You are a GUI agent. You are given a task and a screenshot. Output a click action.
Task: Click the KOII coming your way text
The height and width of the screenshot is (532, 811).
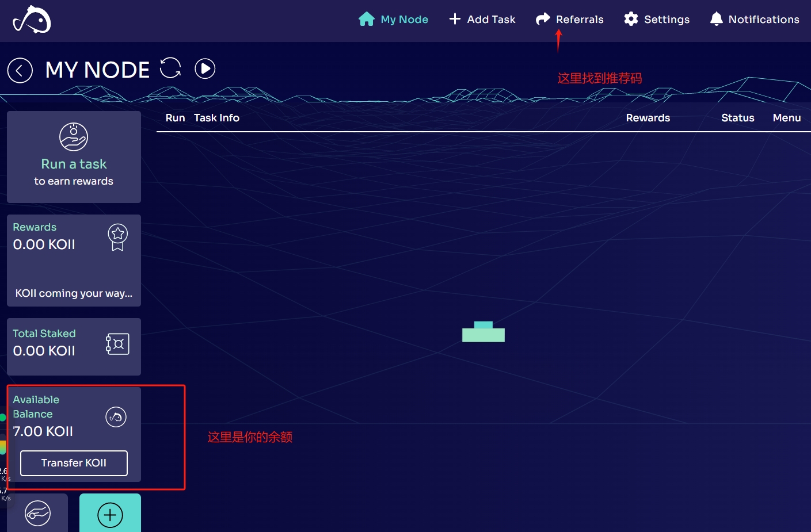(x=74, y=293)
